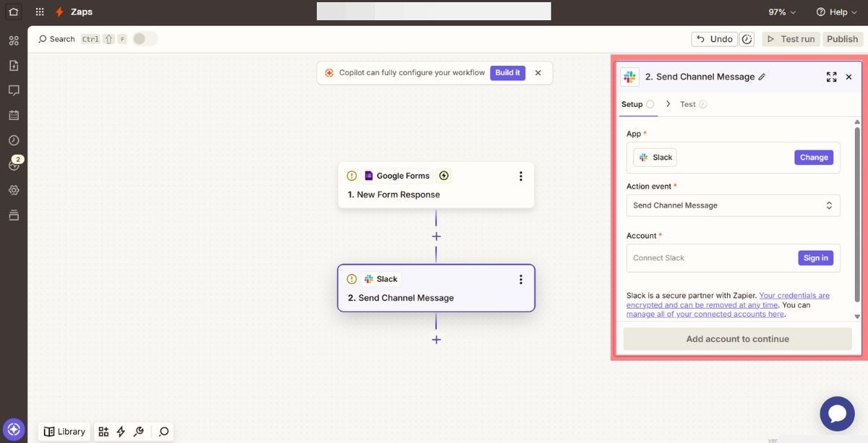The image size is (868, 443).
Task: Open the apps grid menu icon
Action: click(40, 12)
